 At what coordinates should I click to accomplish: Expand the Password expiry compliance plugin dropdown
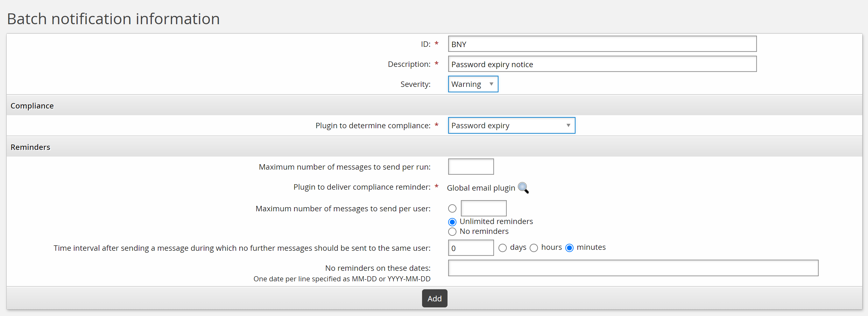pos(511,126)
